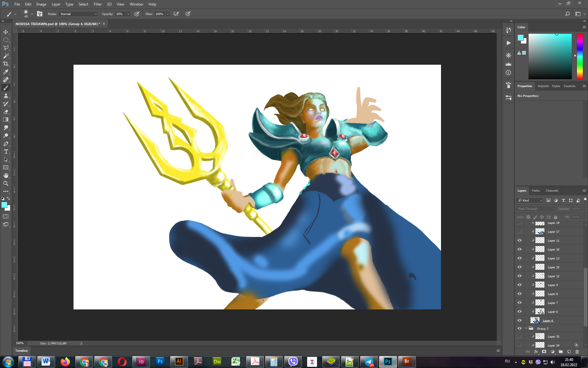Open the workspace switcher dropdown

click(579, 14)
